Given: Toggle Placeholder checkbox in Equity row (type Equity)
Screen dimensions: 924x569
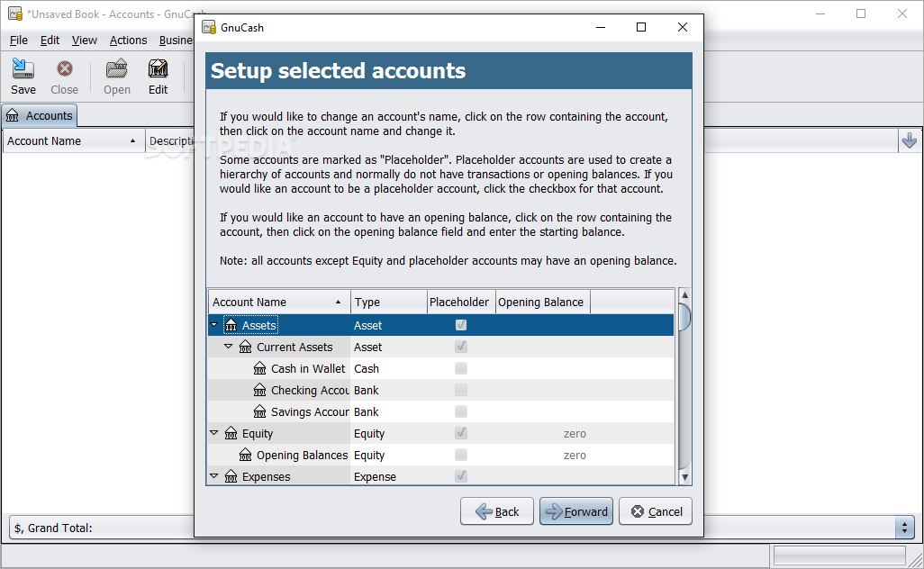Looking at the screenshot, I should pyautogui.click(x=461, y=433).
